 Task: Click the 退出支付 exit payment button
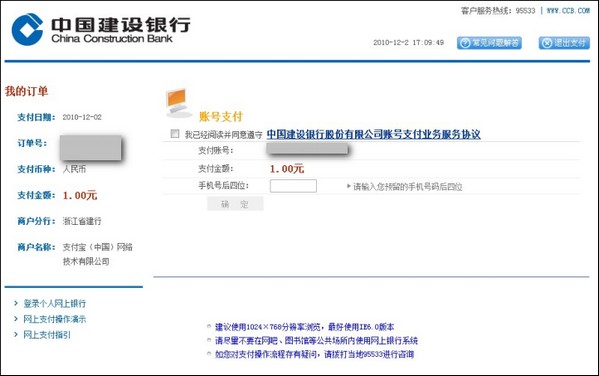[564, 43]
